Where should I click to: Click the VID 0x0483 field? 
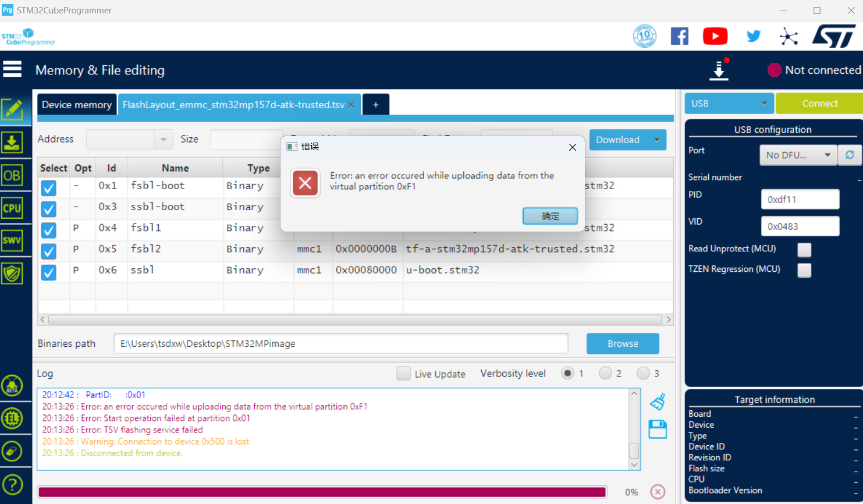point(800,226)
